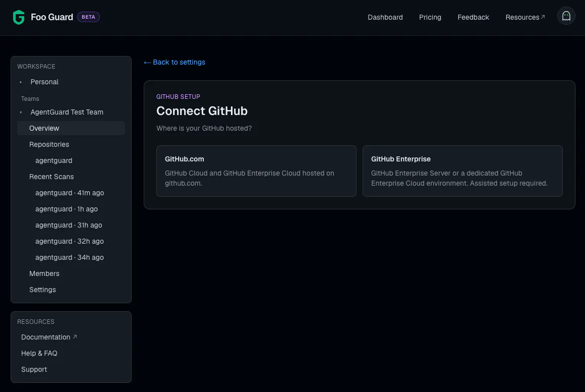This screenshot has width=585, height=392.
Task: Open the Documentation external link
Action: tap(49, 337)
